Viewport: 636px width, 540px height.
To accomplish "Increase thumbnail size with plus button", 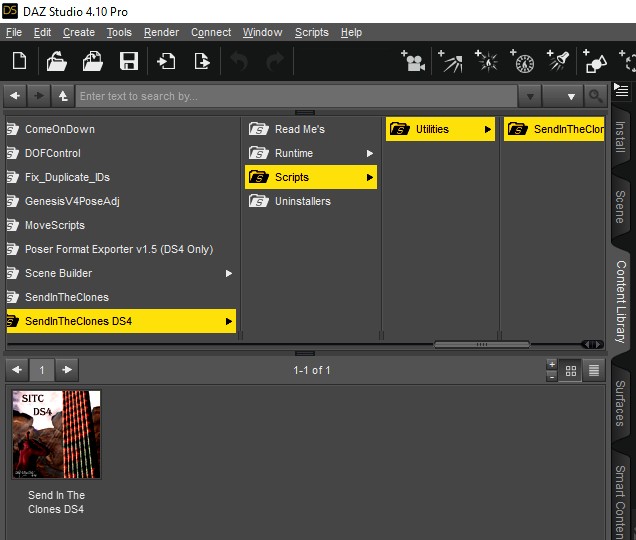I will coord(552,364).
